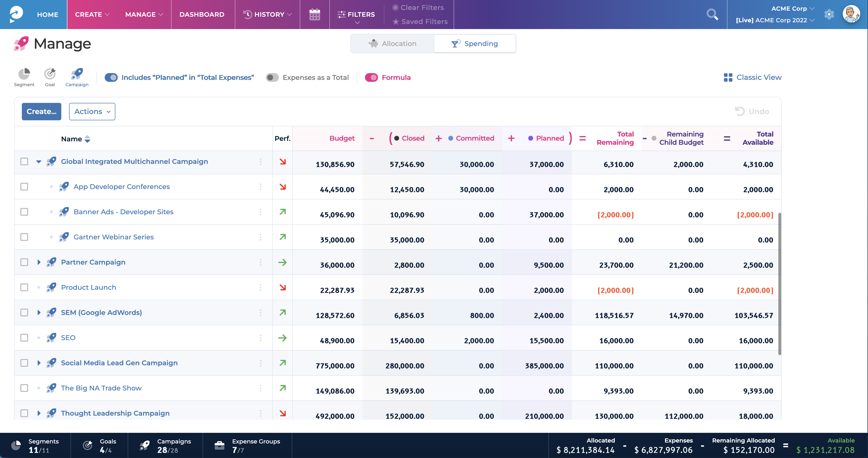Go to HOME in the top navigation
The height and width of the screenshot is (458, 868).
[x=47, y=15]
